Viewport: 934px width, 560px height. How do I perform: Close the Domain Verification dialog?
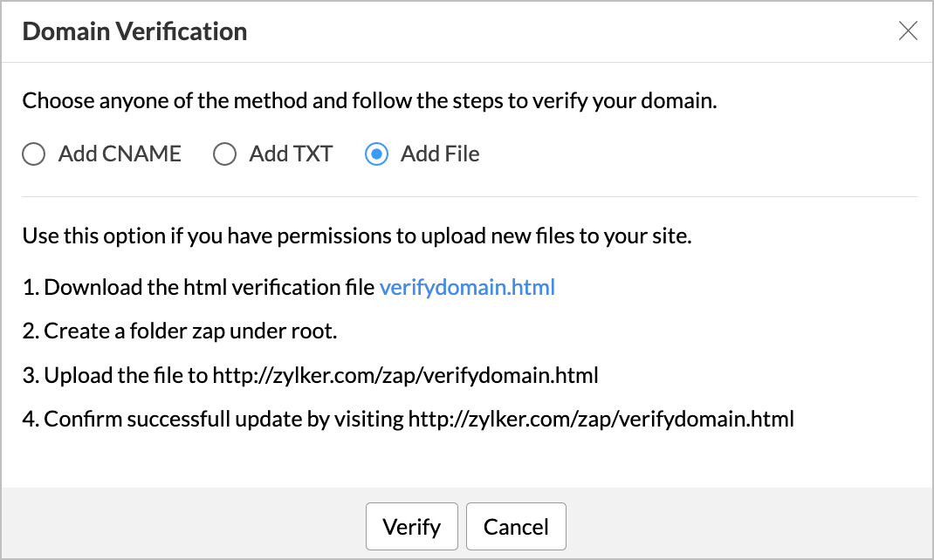point(908,32)
